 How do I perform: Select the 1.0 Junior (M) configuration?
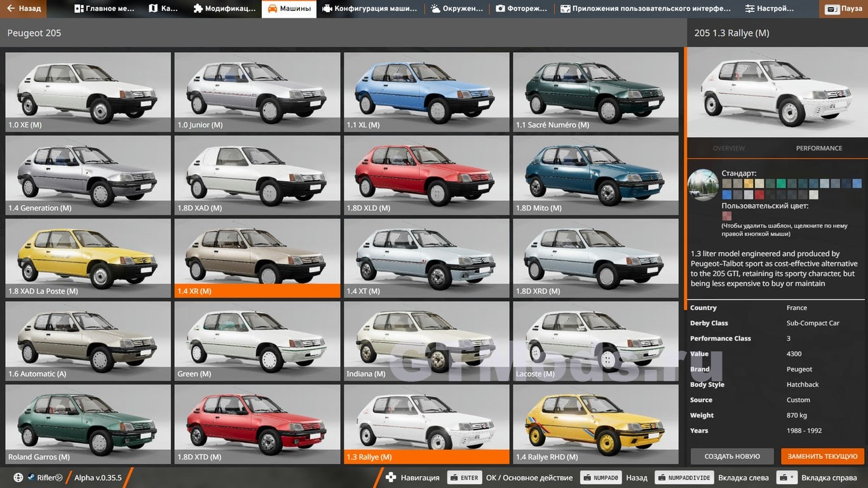[257, 91]
